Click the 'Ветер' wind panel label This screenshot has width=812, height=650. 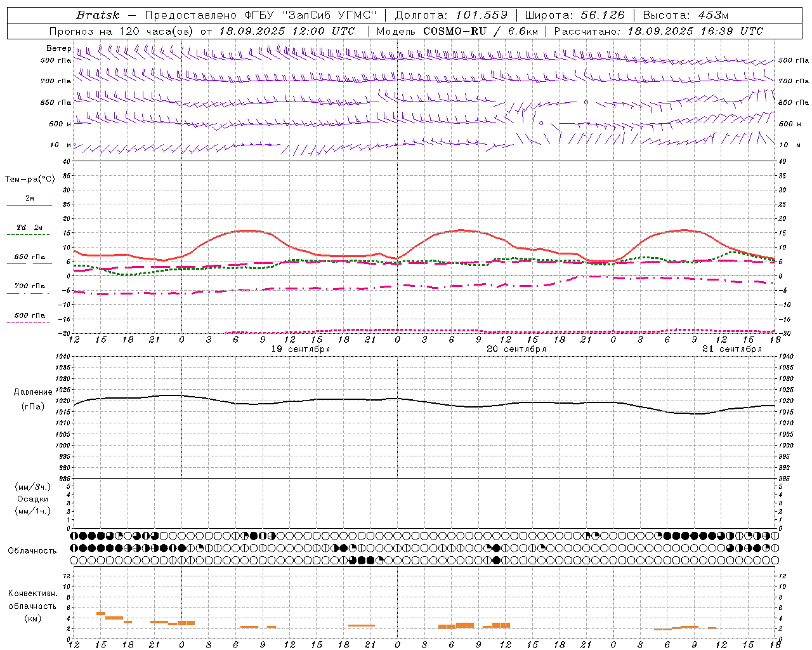click(x=59, y=48)
